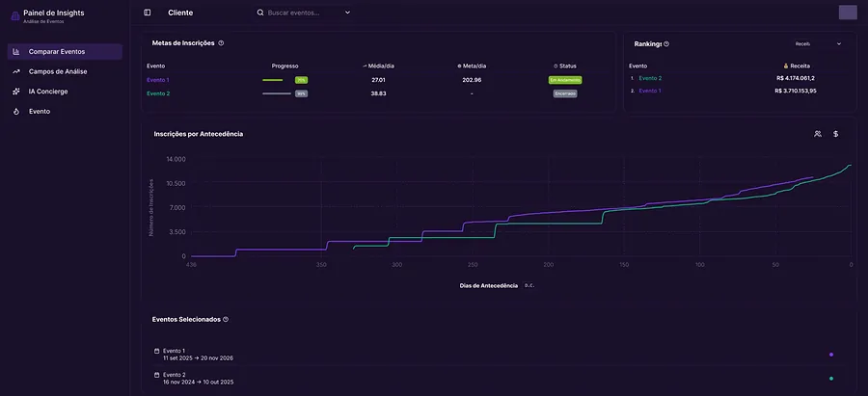Open Campos de Análise in sidebar
Screen dimensions: 868x396
point(65,71)
